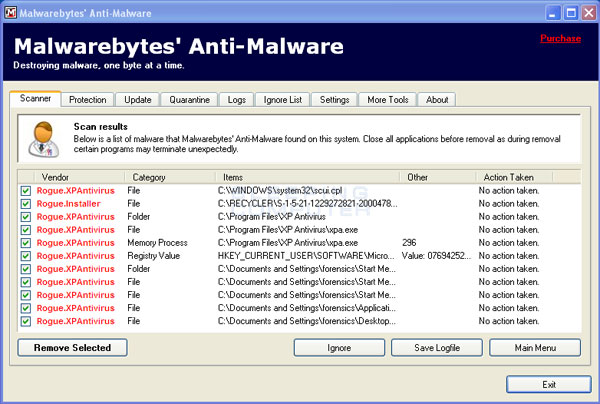600x404 pixels.
Task: Click the Remove Selected button
Action: (72, 348)
